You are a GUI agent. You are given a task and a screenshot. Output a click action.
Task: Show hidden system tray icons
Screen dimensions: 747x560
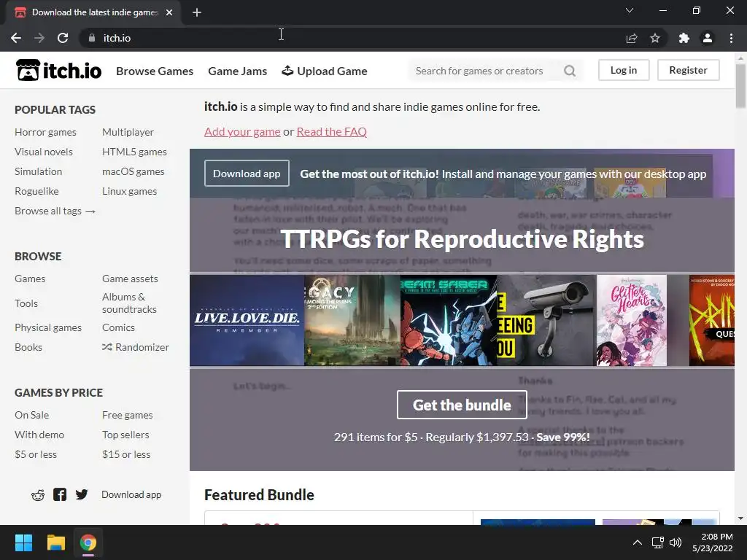pyautogui.click(x=637, y=542)
